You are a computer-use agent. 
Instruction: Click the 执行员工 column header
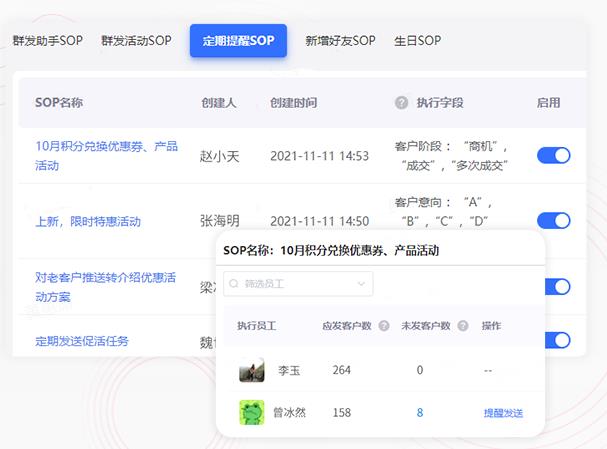click(256, 326)
